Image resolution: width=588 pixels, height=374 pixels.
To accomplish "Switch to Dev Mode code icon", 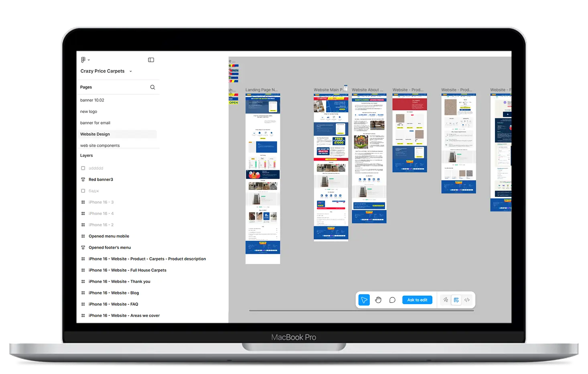I will (x=467, y=300).
